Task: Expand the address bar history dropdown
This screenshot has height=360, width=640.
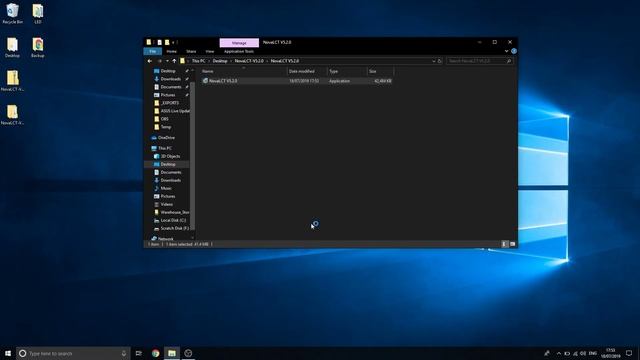Action: click(433, 61)
